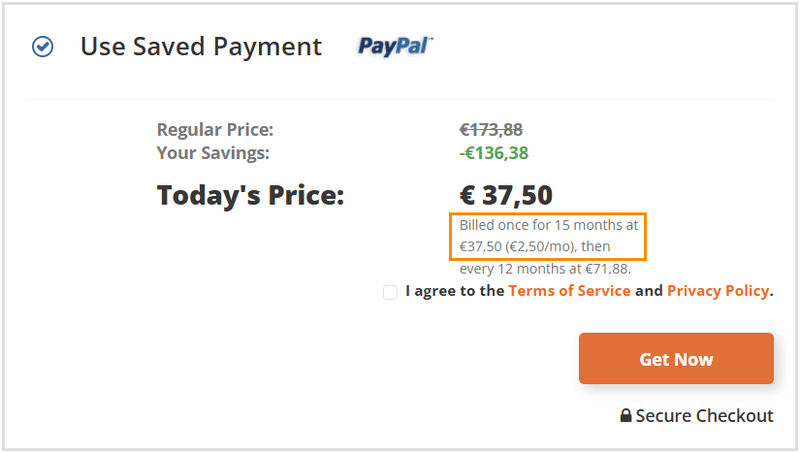The width and height of the screenshot is (800, 453).
Task: Click the highlighted "Billed once for 15 months" text
Action: point(548,226)
